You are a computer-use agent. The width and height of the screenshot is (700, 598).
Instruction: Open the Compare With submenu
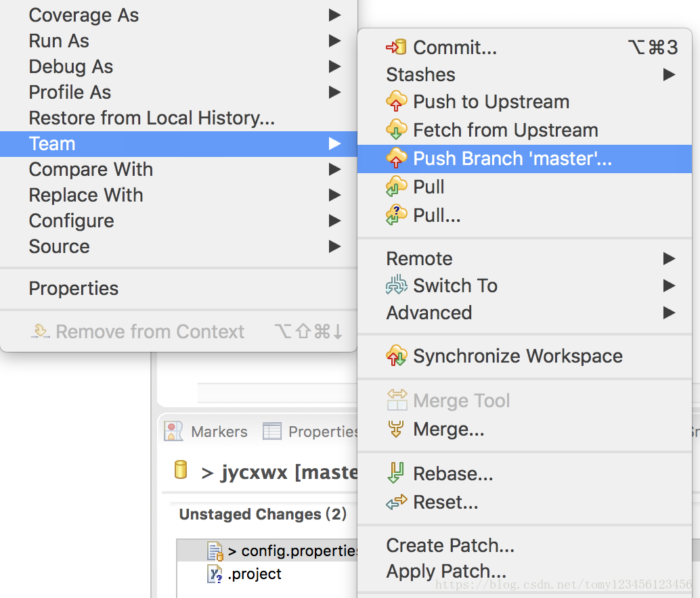pos(91,169)
